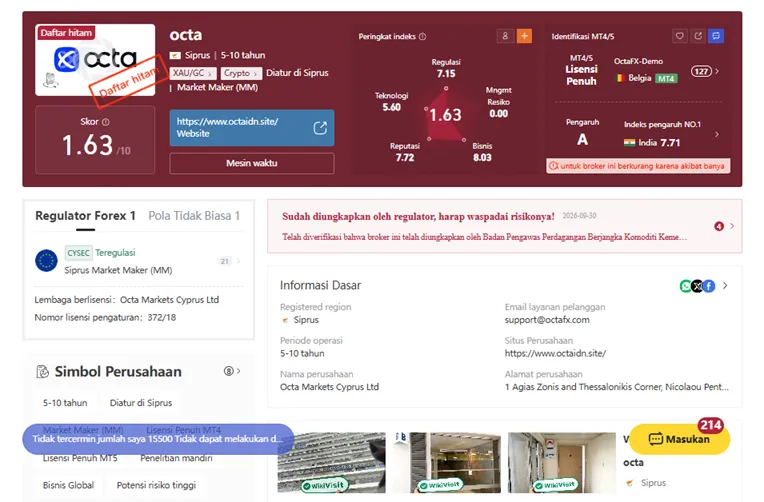The height and width of the screenshot is (502, 764).
Task: Click the Bisnis Global tag
Action: click(68, 485)
